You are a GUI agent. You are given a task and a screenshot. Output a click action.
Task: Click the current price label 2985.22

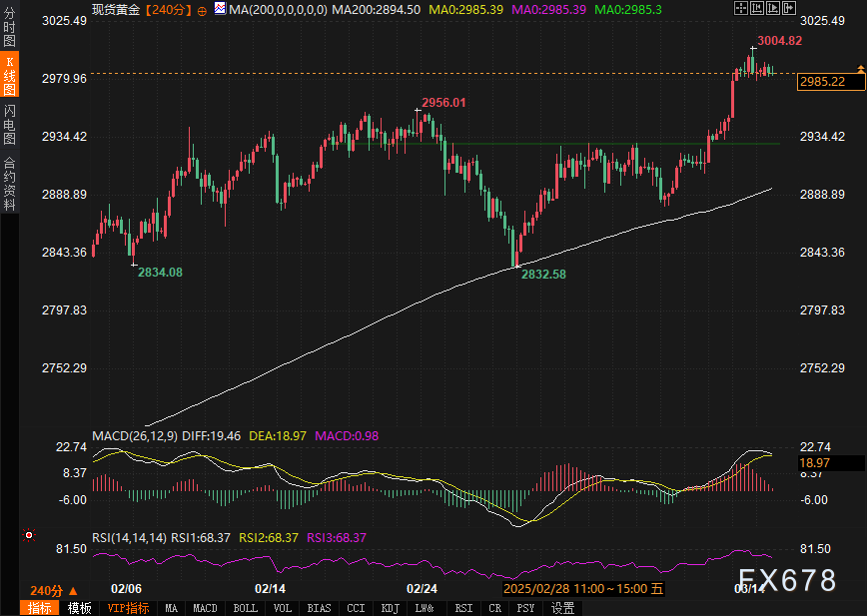(822, 82)
